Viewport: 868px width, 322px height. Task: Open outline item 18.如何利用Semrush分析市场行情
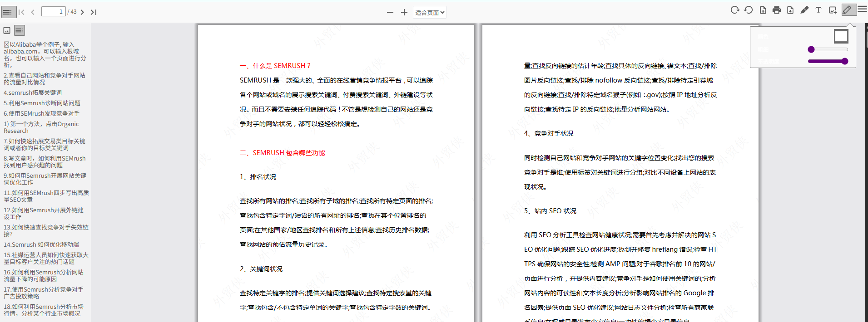44,310
